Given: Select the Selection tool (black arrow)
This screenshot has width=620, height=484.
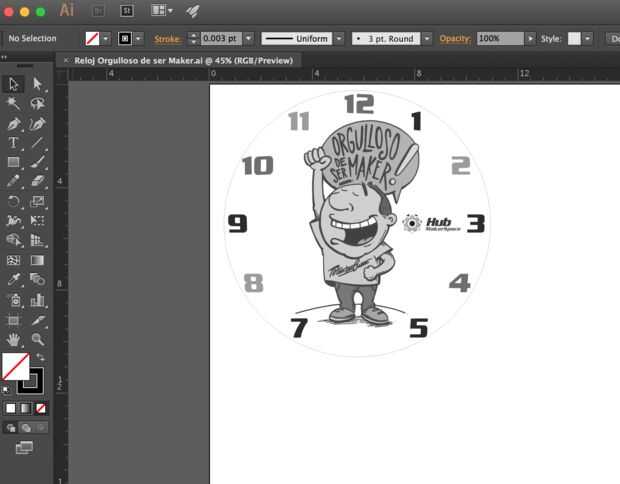Looking at the screenshot, I should pyautogui.click(x=13, y=84).
